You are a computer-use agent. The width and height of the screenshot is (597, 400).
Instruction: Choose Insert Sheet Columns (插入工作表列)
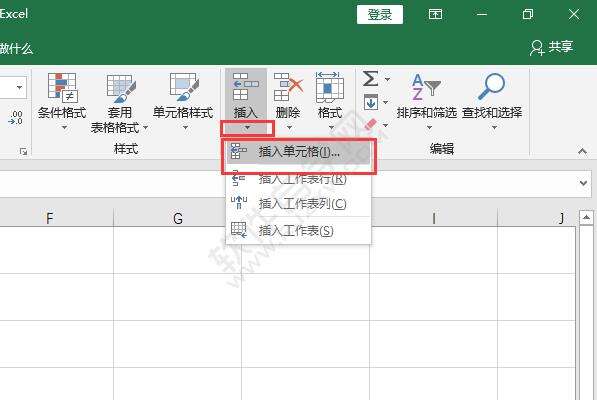pyautogui.click(x=298, y=204)
